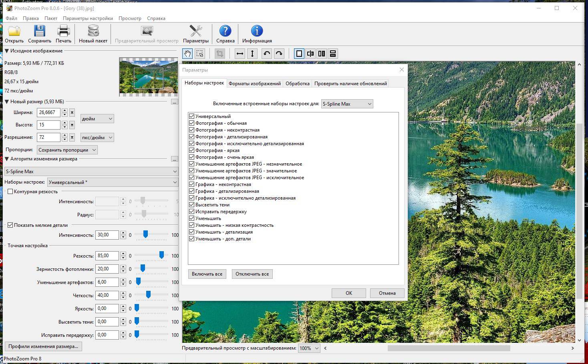Click the Резкость slider handle
This screenshot has height=364, width=588.
(x=161, y=255)
